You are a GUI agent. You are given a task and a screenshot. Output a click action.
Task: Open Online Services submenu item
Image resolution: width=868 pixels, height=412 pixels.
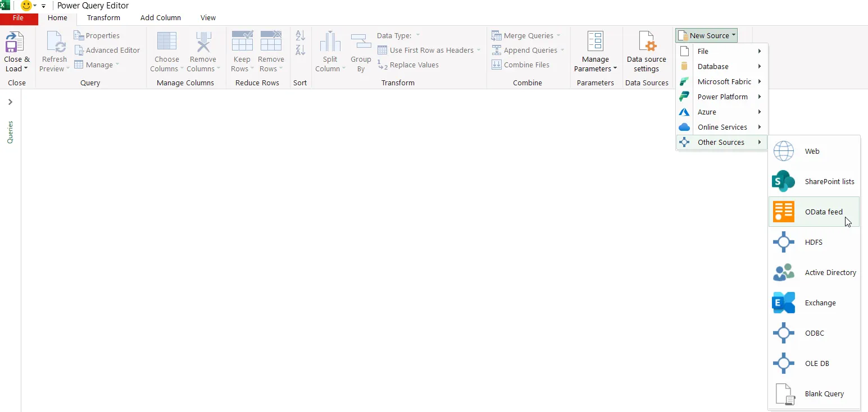pos(721,127)
